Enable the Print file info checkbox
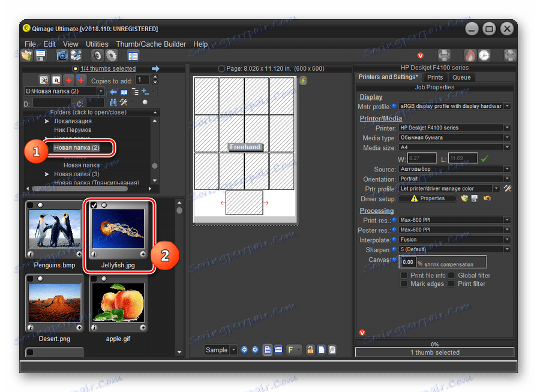The width and height of the screenshot is (537, 392). coord(404,275)
